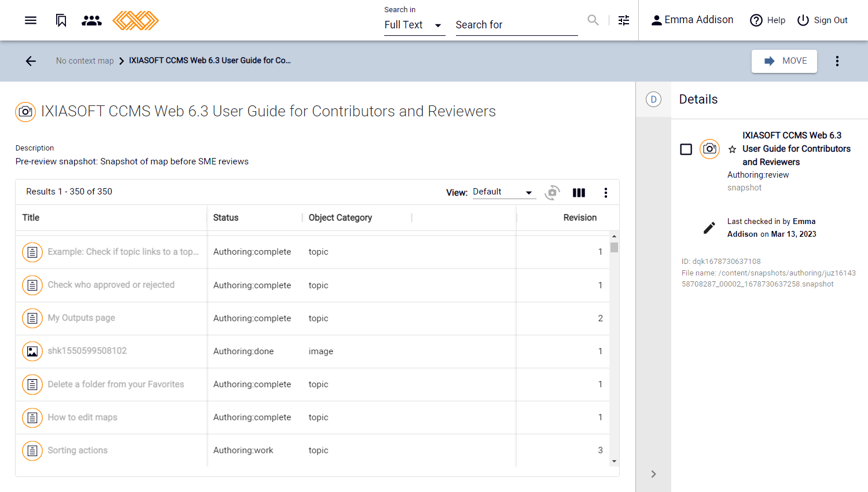Click the snapshot refresh icon in results toolbar

[x=553, y=193]
